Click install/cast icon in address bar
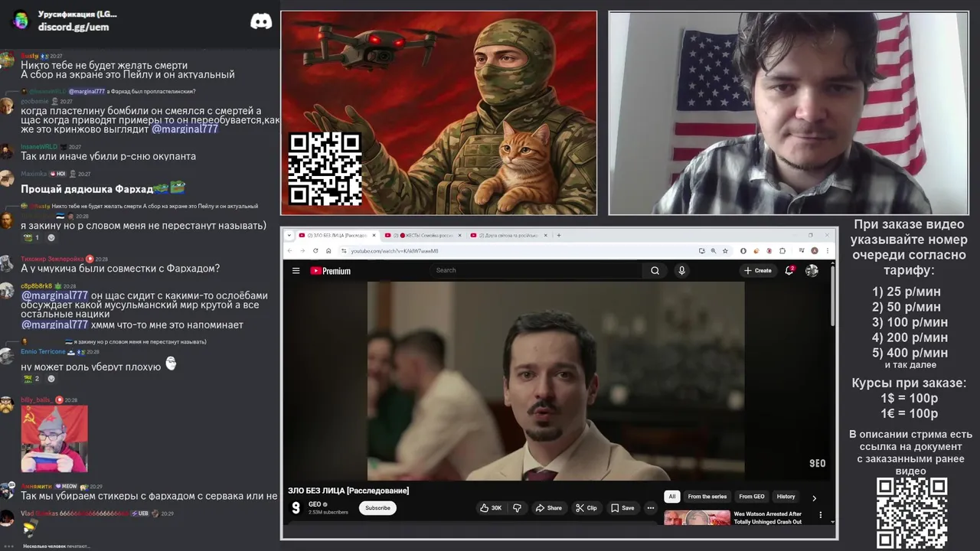The width and height of the screenshot is (980, 551). tap(701, 250)
